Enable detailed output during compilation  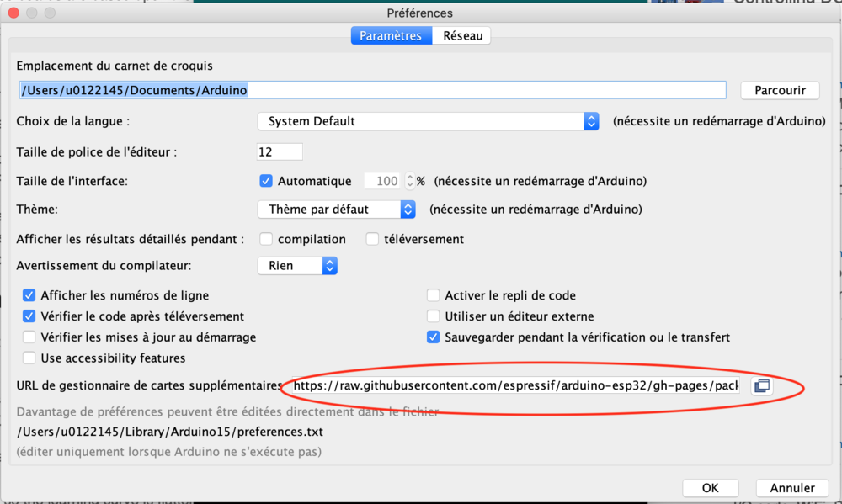click(266, 239)
